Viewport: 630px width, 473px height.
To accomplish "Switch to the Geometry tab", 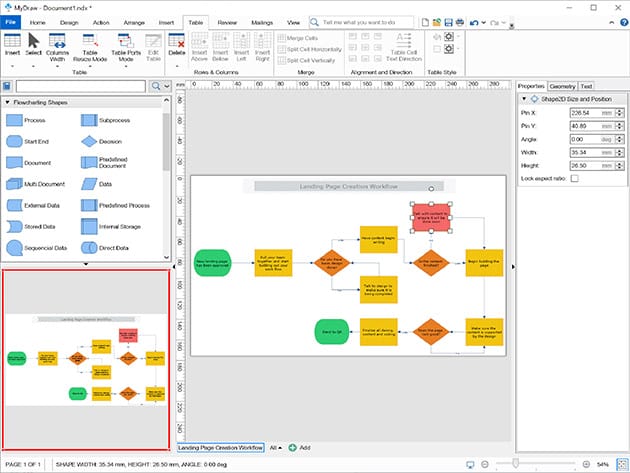I will [561, 86].
